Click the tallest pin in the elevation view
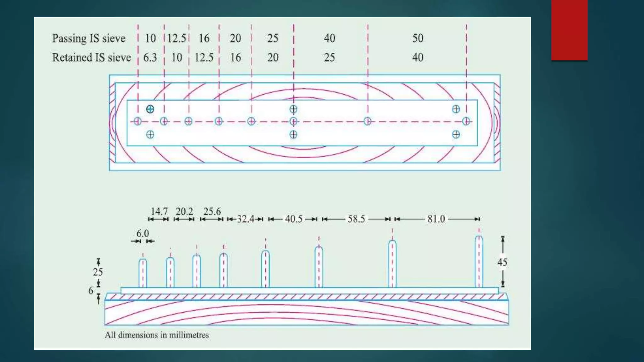The height and width of the screenshot is (362, 644). pos(479,261)
